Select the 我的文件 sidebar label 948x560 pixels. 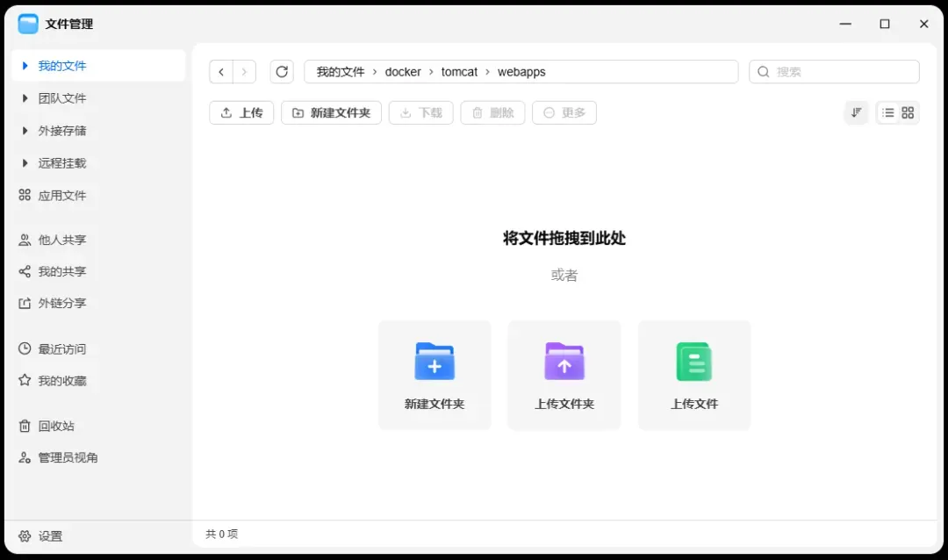(x=62, y=65)
